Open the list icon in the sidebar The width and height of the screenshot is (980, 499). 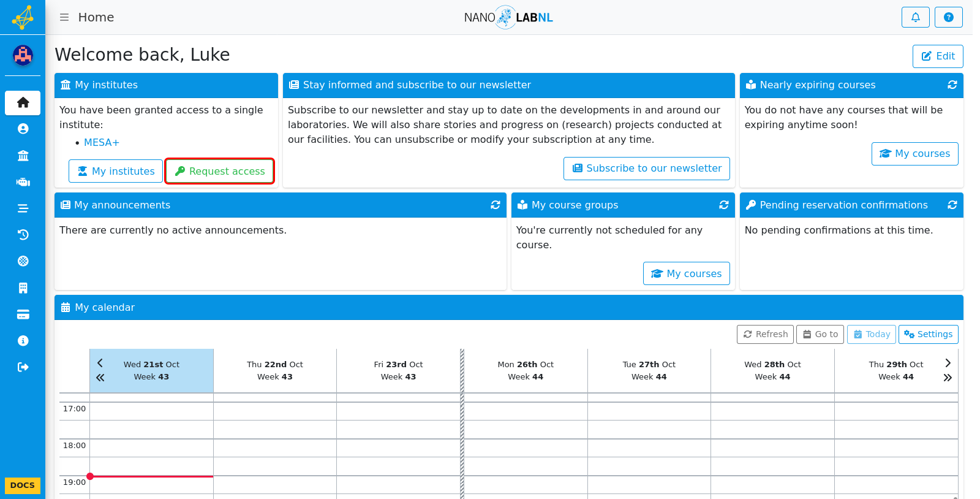click(x=23, y=208)
